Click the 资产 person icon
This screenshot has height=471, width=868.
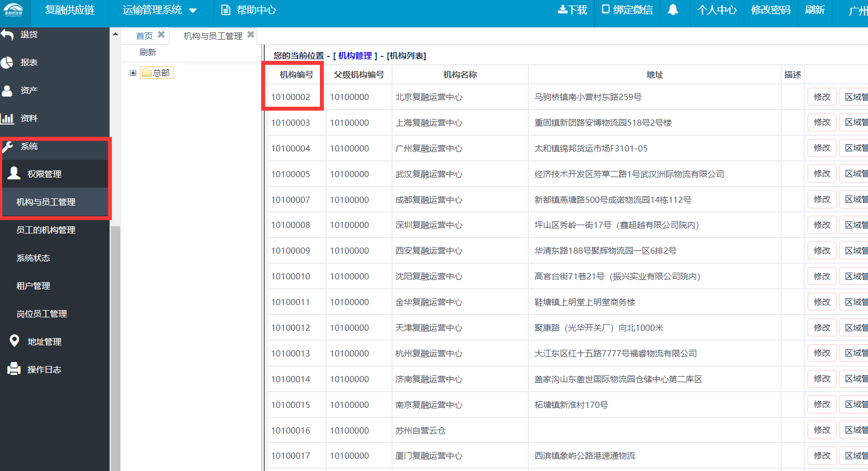7,91
